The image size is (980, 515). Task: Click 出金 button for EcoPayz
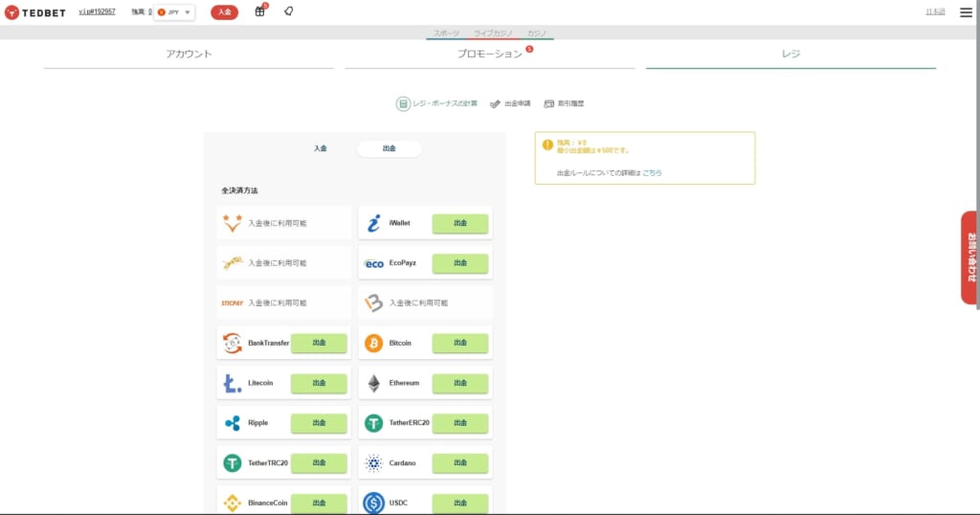click(460, 263)
